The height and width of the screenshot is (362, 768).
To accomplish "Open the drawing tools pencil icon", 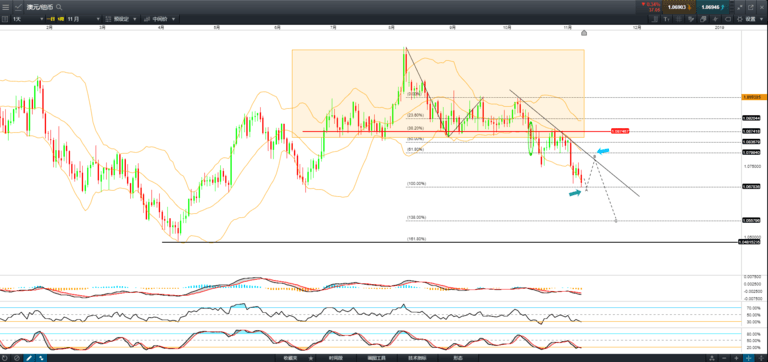I will point(691,19).
